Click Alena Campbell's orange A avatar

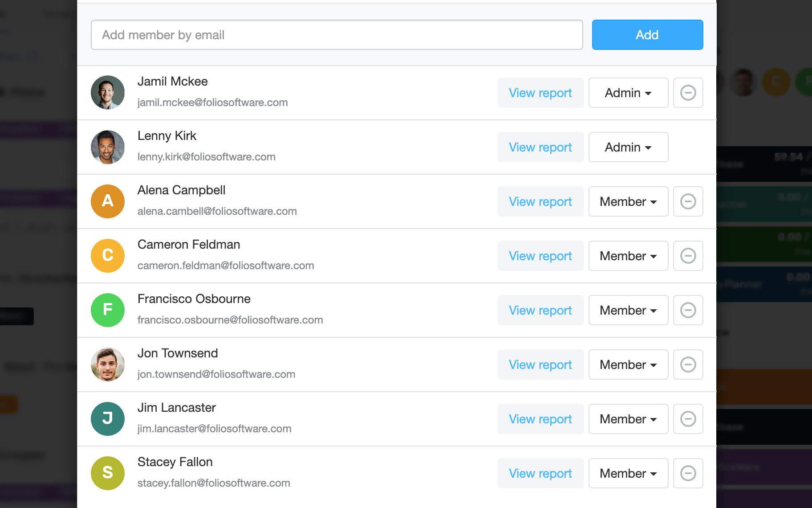point(108,201)
